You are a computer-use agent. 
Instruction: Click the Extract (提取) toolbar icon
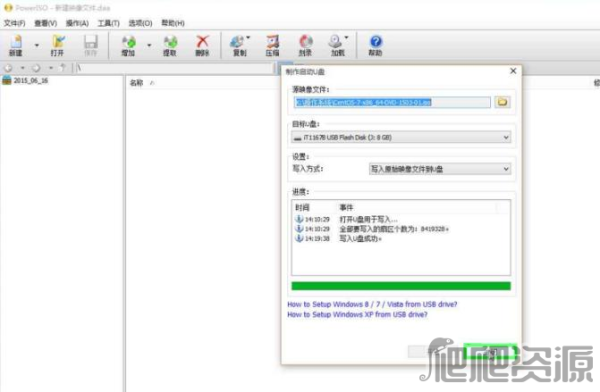coord(170,45)
